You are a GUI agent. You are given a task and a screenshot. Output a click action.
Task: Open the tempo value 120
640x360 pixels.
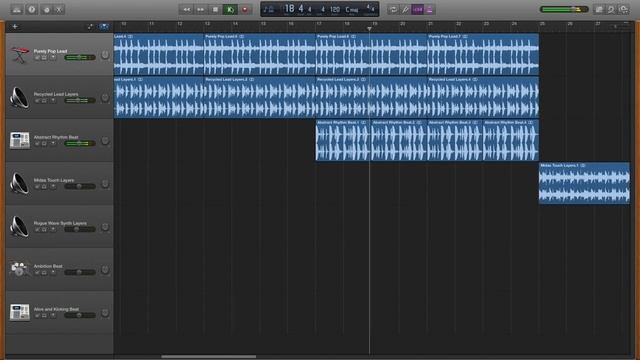point(335,9)
